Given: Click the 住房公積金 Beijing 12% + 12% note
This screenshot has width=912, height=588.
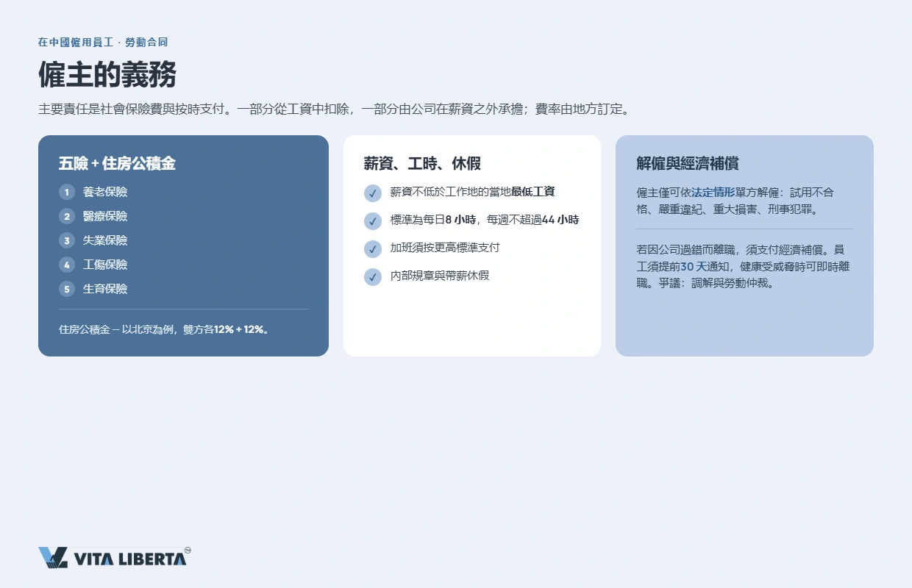Looking at the screenshot, I should 164,329.
